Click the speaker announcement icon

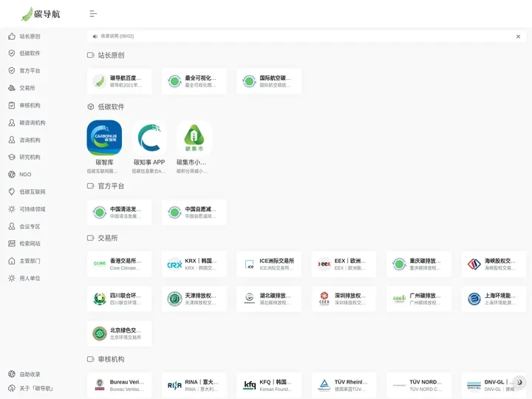(x=95, y=36)
